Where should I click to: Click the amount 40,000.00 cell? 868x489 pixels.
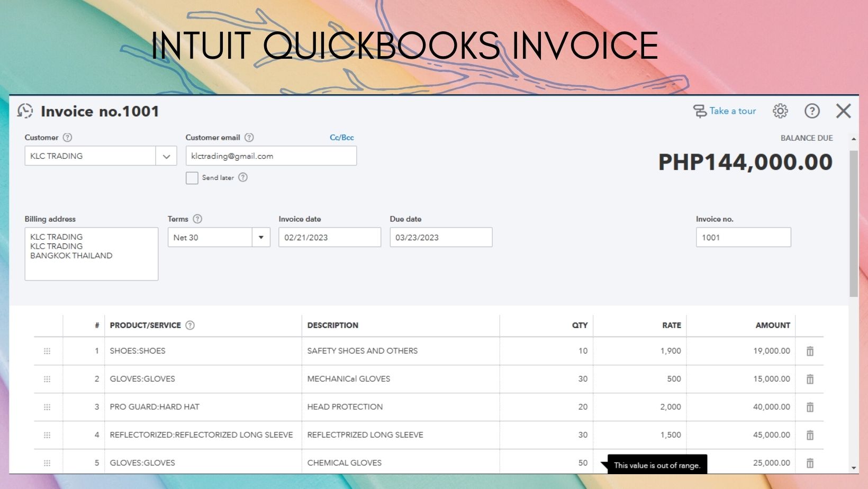click(741, 407)
